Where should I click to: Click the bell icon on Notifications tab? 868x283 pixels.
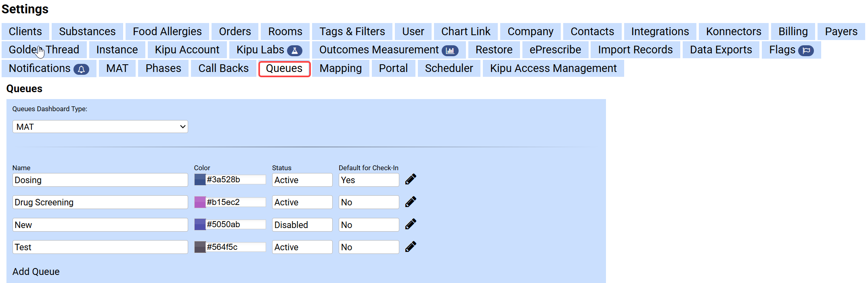pyautogui.click(x=81, y=69)
